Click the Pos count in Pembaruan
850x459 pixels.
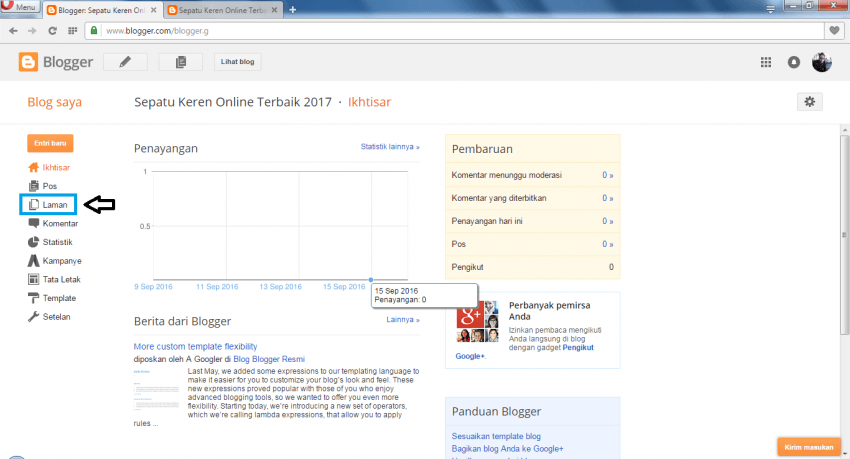(x=608, y=244)
